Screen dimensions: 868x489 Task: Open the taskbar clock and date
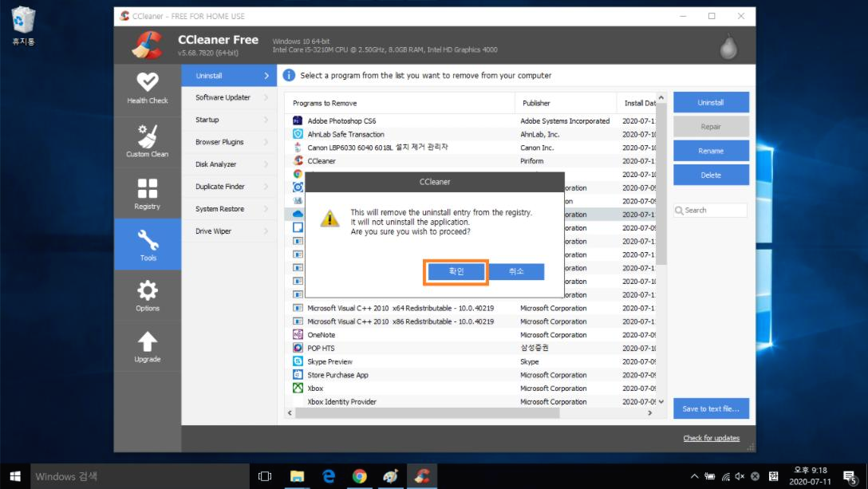810,476
